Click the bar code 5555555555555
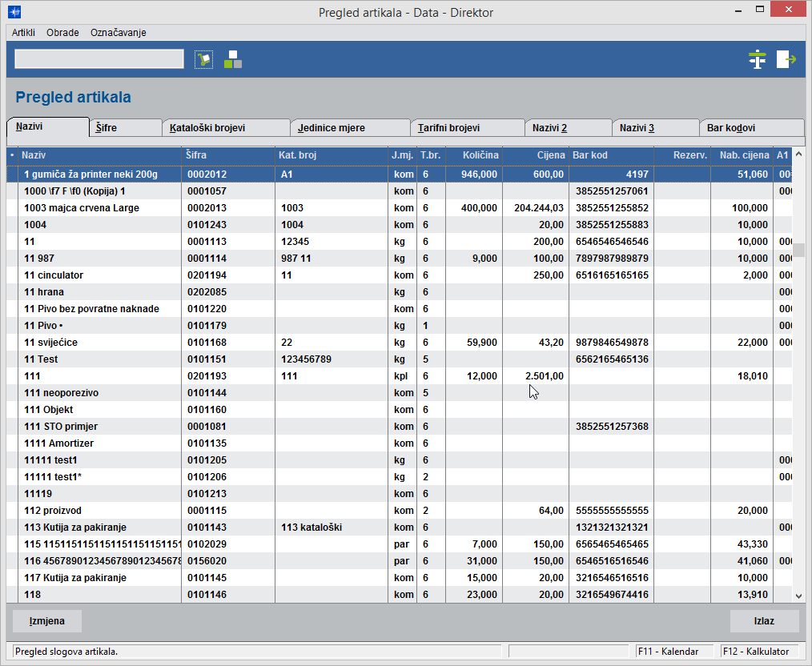The width and height of the screenshot is (812, 666). tap(612, 511)
